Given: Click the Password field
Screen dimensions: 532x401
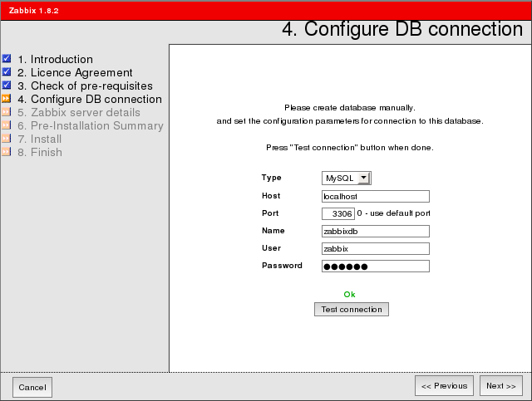Looking at the screenshot, I should click(375, 267).
